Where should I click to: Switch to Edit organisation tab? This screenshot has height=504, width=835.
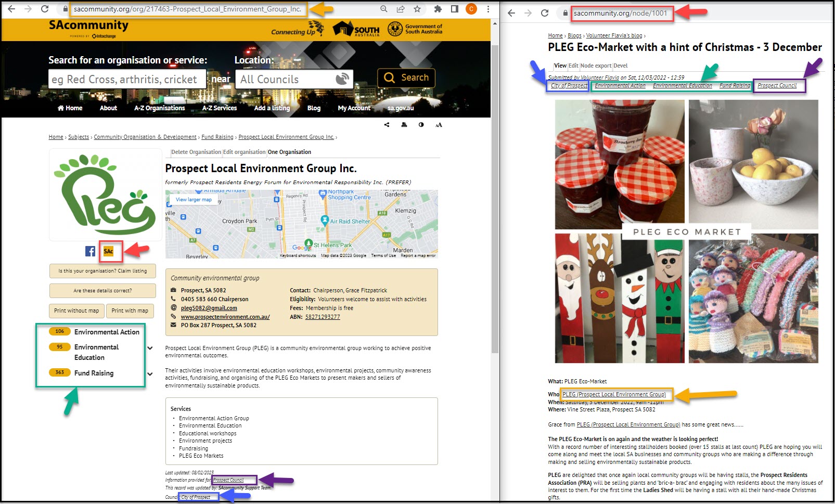pos(245,152)
